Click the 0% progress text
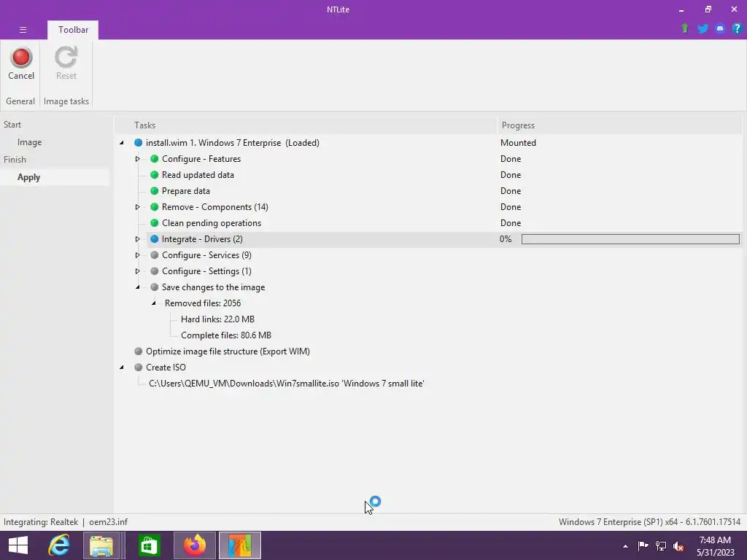Image resolution: width=747 pixels, height=560 pixels. pos(506,239)
